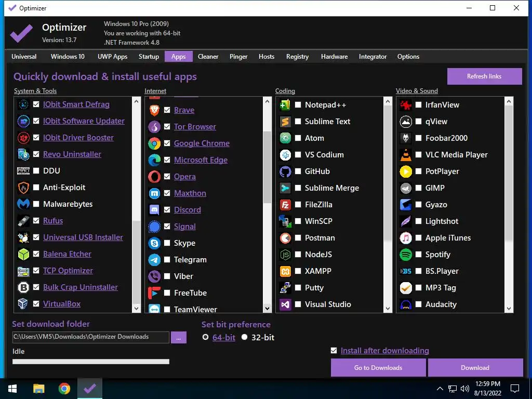
Task: Go to the UWP Apps tab
Action: (113, 57)
